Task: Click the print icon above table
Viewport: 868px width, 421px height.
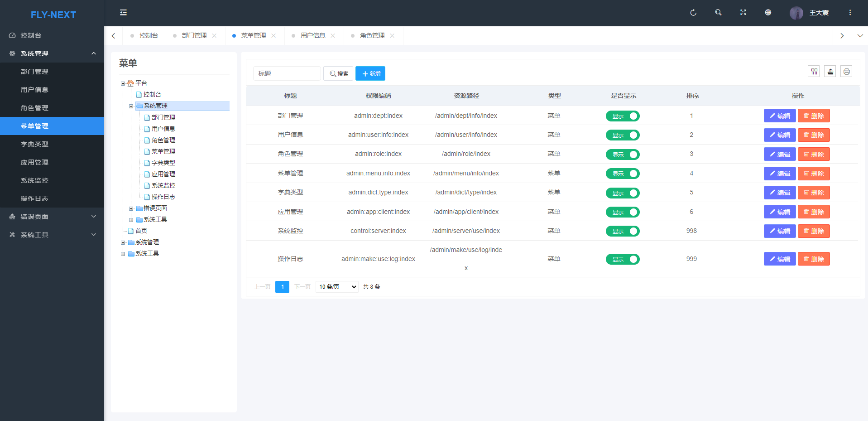Action: (846, 72)
